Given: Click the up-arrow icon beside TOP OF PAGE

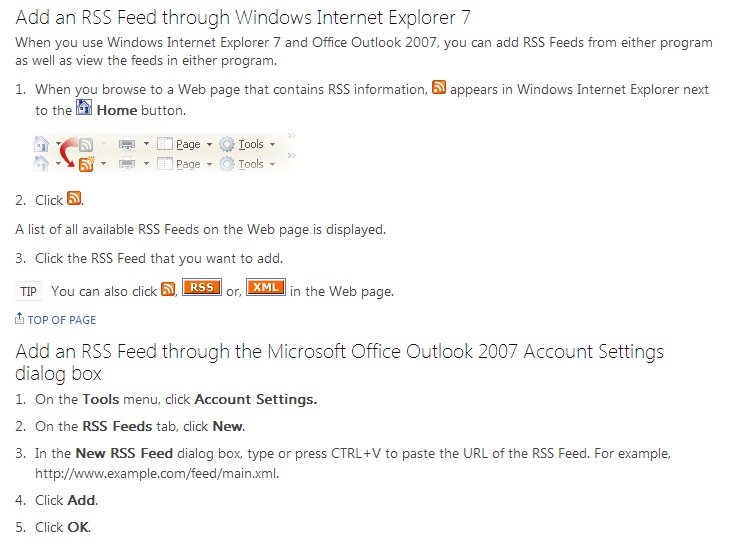Looking at the screenshot, I should pos(20,319).
